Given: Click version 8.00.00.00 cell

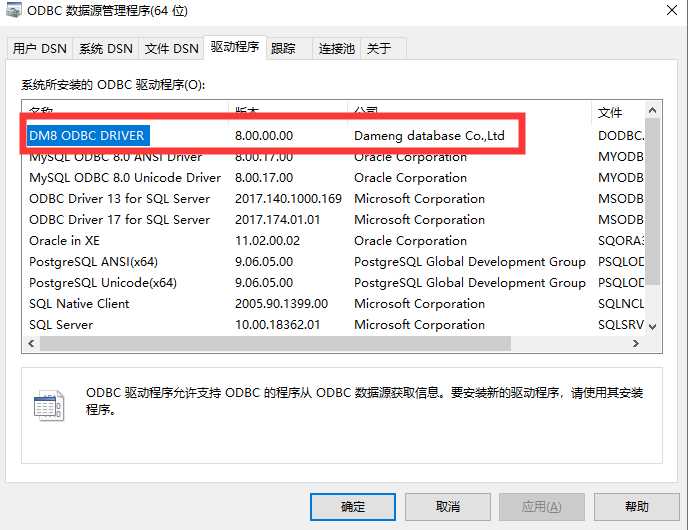Looking at the screenshot, I should pos(264,136).
